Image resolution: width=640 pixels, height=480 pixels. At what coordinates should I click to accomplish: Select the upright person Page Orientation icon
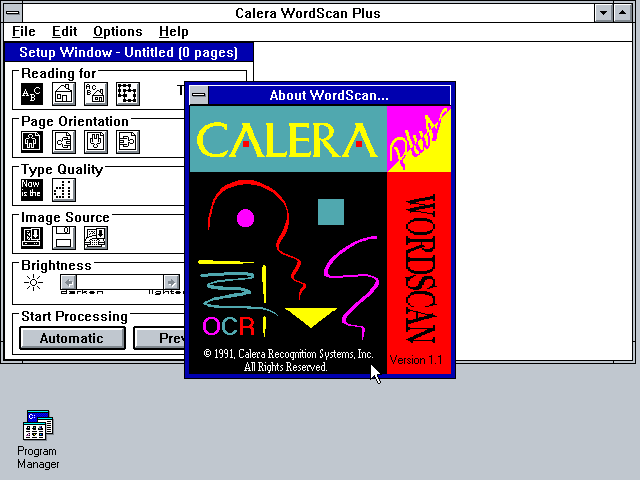coord(32,142)
